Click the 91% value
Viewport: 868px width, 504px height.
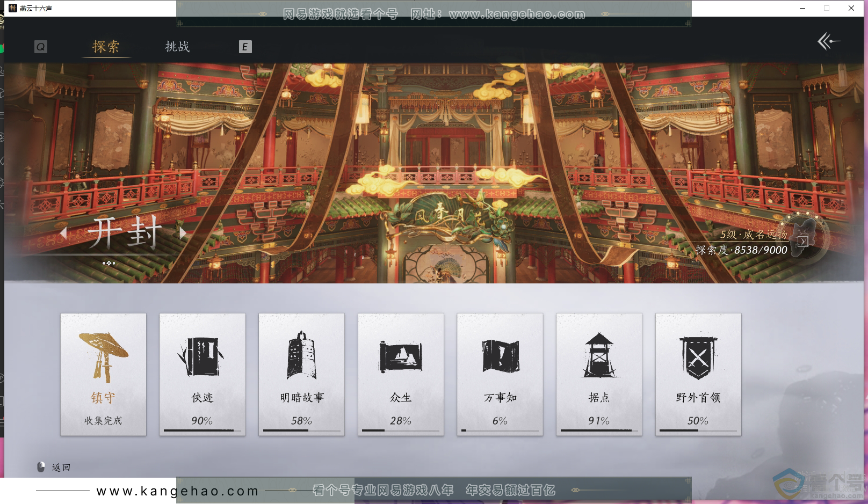599,421
